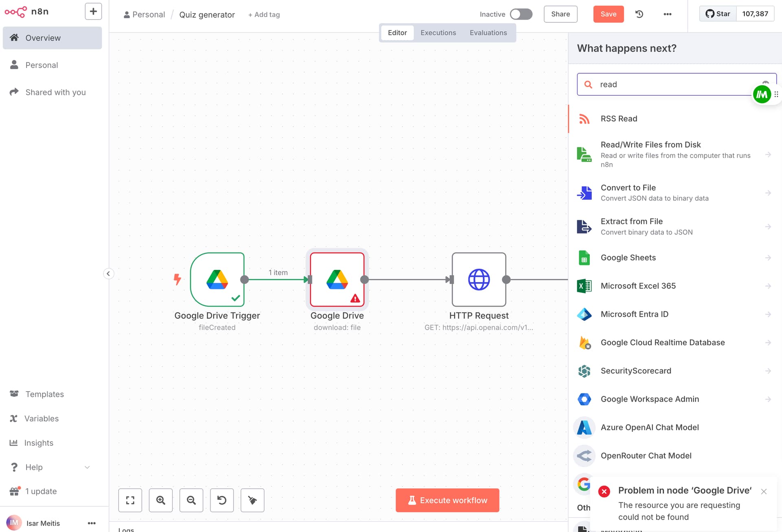Select Extract from File node
The height and width of the screenshot is (532, 782).
pyautogui.click(x=675, y=227)
